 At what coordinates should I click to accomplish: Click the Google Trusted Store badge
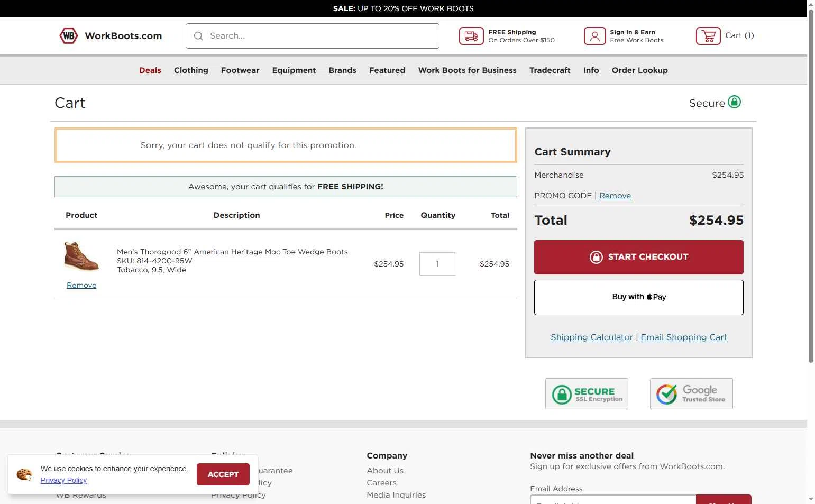tap(691, 393)
